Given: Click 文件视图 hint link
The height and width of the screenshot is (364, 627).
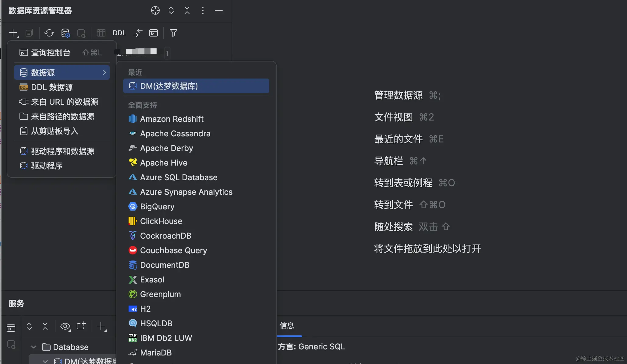Looking at the screenshot, I should [x=393, y=117].
